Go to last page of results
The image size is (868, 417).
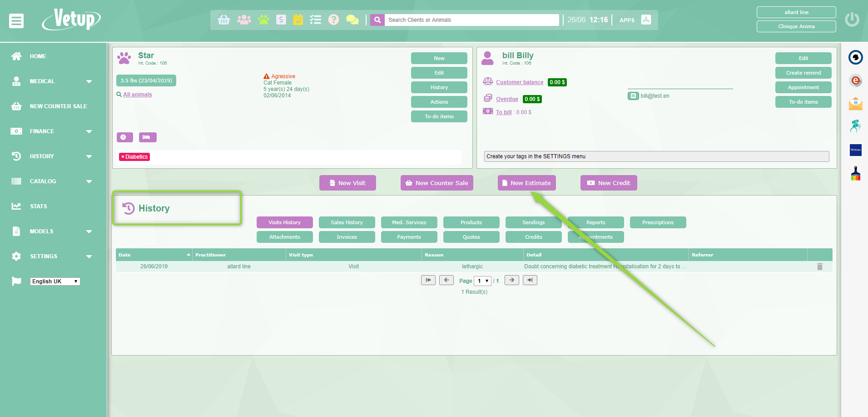coord(530,280)
